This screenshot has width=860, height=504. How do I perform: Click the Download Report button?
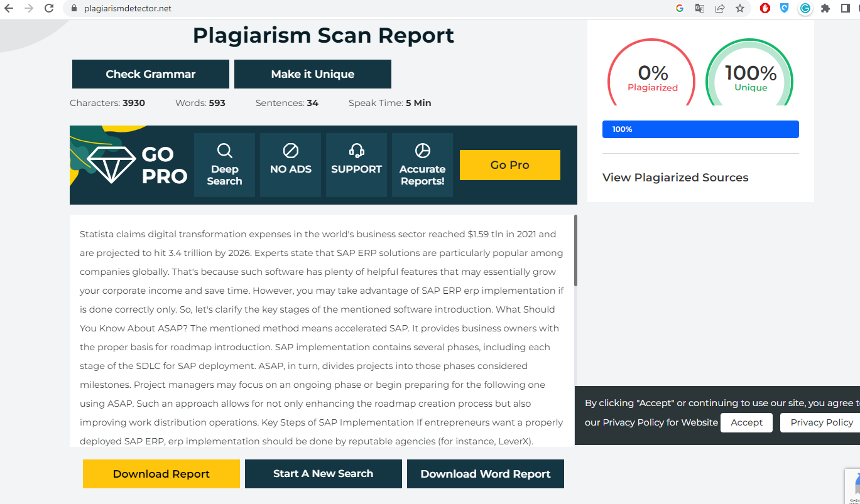point(161,474)
